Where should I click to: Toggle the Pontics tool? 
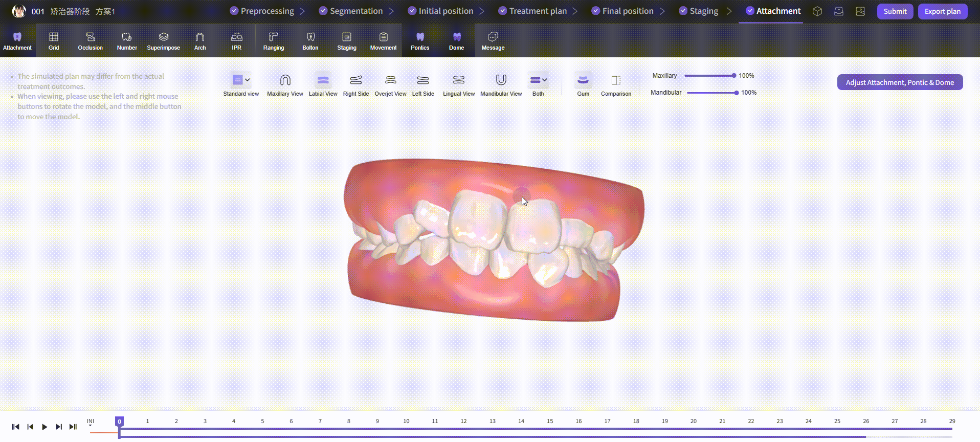click(420, 40)
